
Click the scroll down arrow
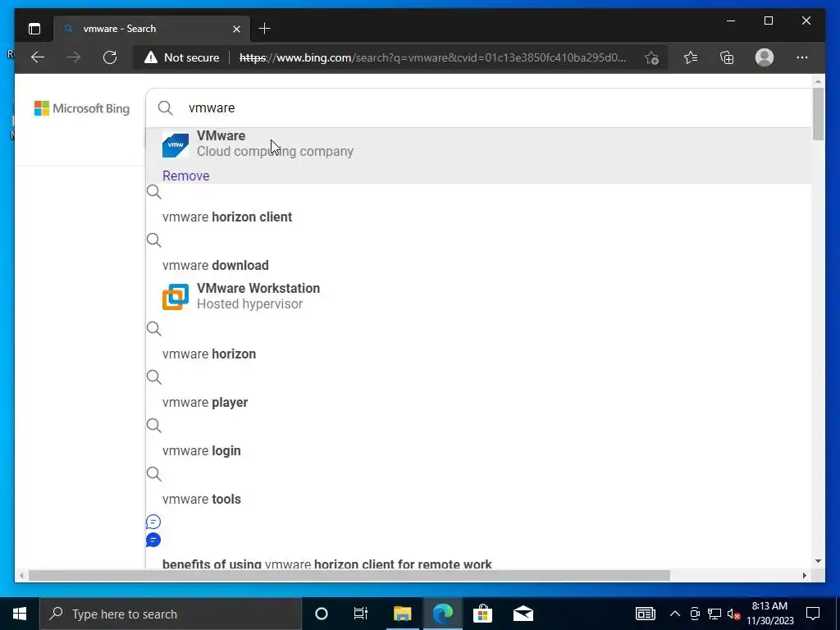(x=818, y=561)
